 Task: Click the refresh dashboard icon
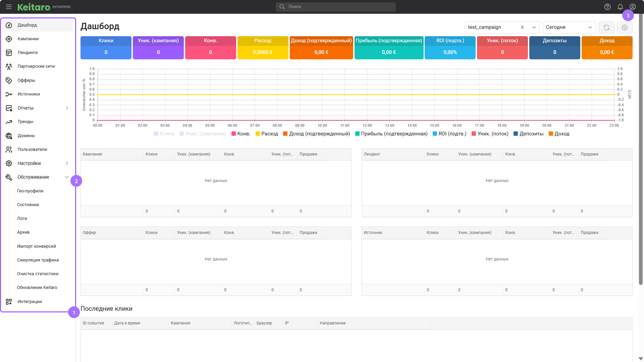point(606,27)
